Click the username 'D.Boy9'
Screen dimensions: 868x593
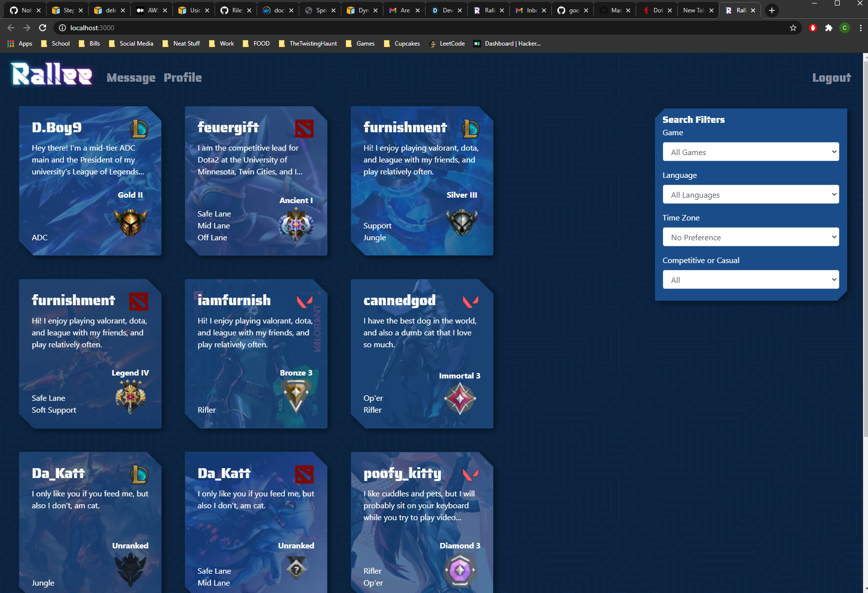[57, 128]
